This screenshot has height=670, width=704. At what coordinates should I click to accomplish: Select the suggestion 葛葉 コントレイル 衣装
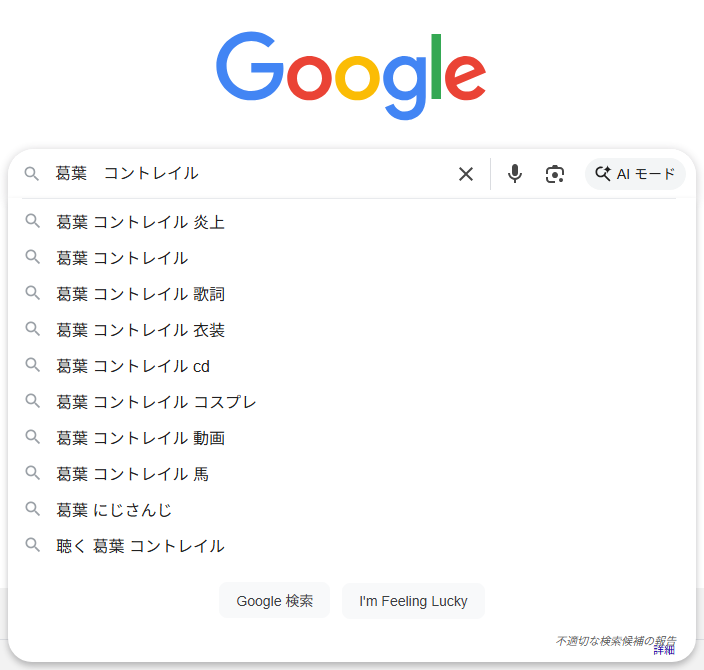[141, 330]
